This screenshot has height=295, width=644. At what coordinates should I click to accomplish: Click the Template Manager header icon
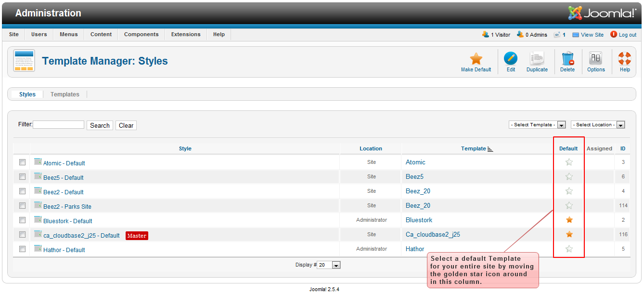[24, 61]
